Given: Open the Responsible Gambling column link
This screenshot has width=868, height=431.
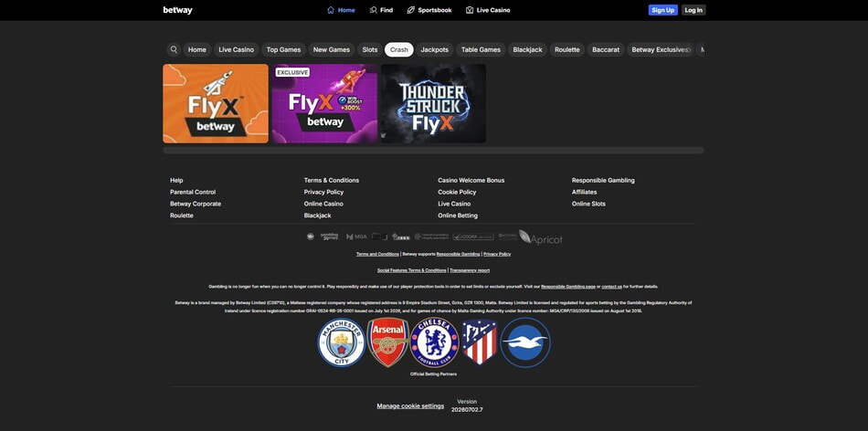Looking at the screenshot, I should click(x=603, y=181).
